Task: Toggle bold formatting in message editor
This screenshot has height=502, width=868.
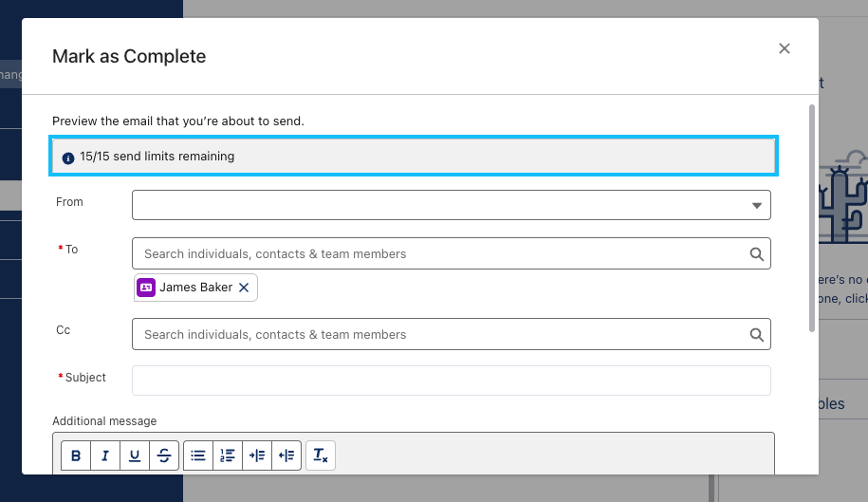Action: (76, 456)
